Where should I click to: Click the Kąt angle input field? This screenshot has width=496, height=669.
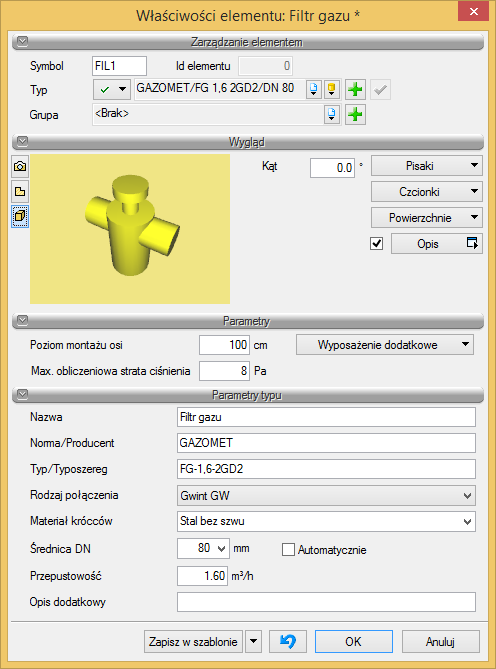point(332,167)
